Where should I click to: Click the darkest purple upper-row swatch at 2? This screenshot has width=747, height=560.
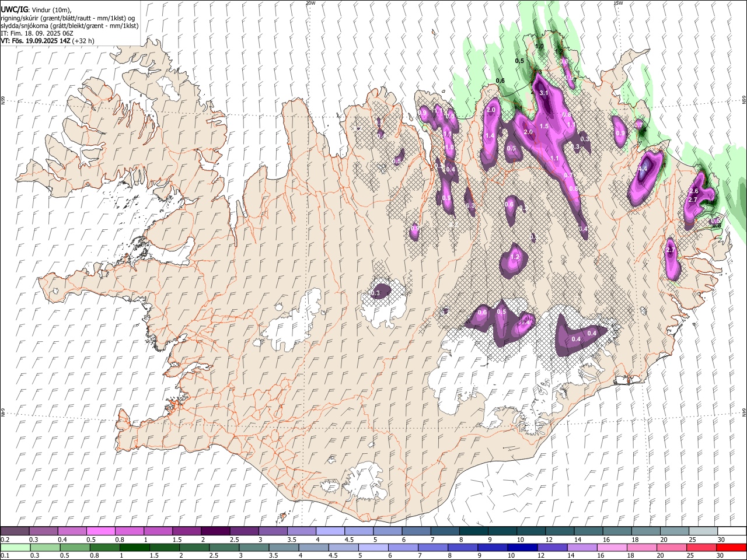tap(215, 531)
